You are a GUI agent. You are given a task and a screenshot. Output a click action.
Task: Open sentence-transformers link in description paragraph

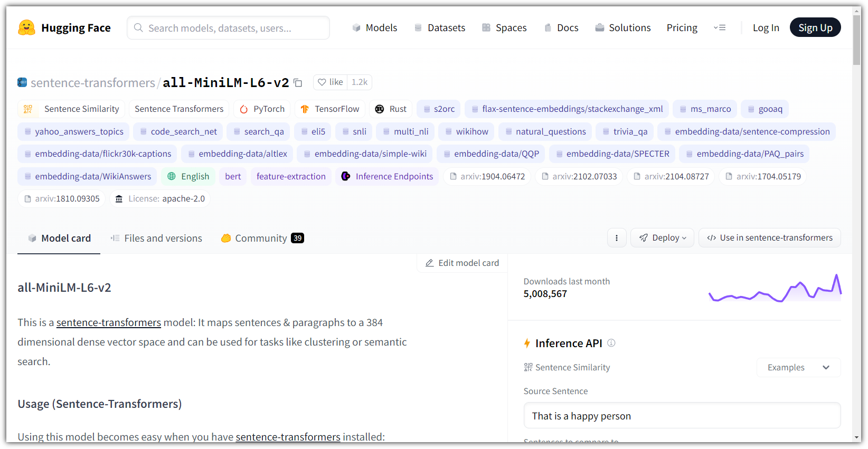109,322
